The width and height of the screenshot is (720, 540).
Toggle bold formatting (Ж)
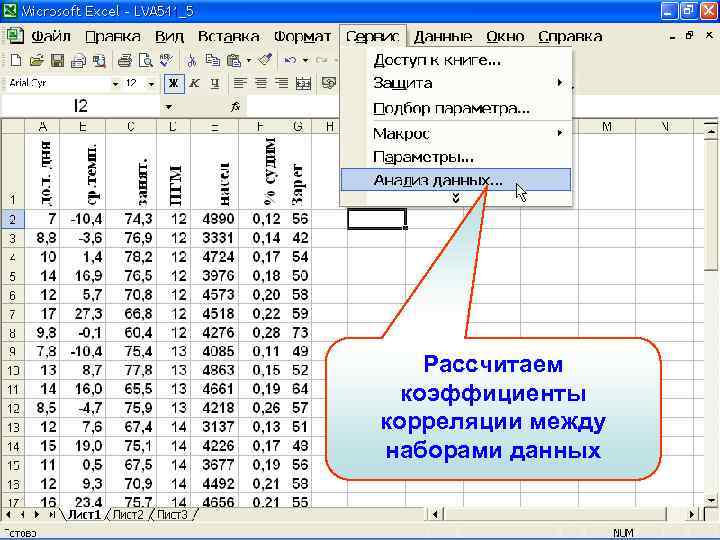[x=174, y=84]
